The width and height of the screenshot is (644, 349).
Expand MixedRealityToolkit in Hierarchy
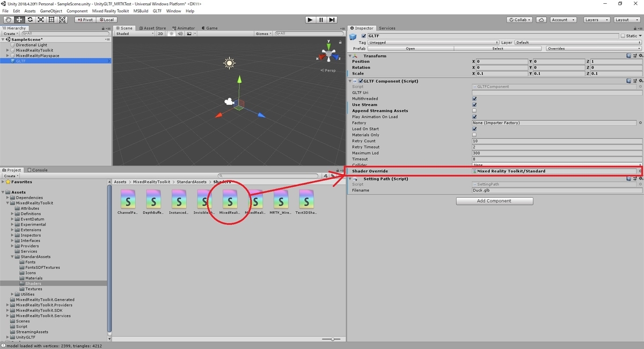[x=8, y=50]
